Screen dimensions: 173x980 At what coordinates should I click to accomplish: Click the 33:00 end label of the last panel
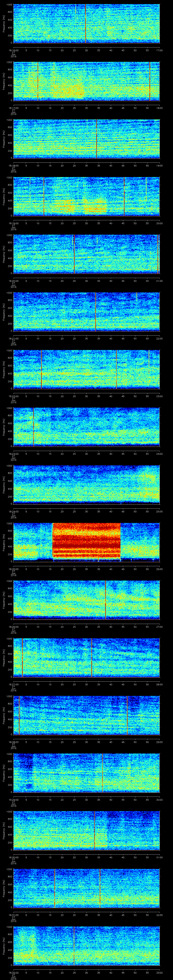(160, 973)
